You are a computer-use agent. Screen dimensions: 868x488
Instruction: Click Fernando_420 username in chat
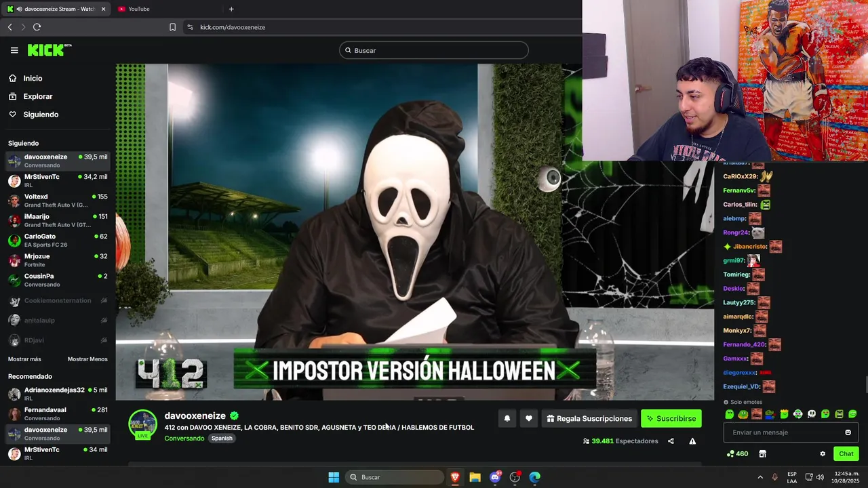(744, 345)
